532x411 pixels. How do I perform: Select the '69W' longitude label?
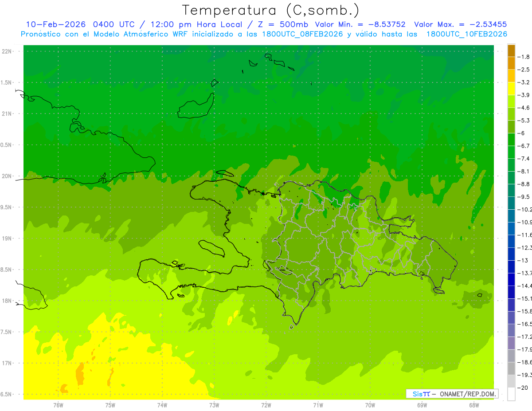[x=422, y=405]
